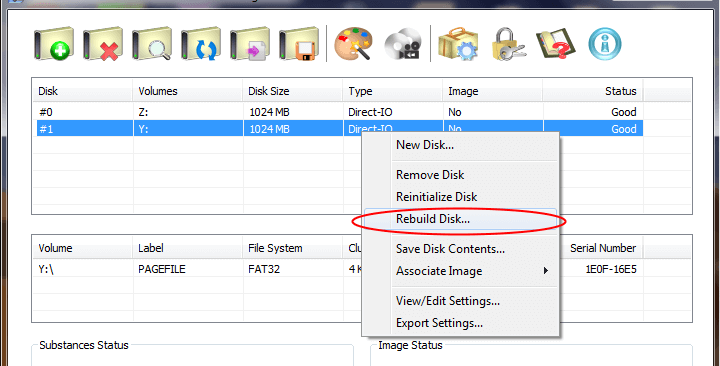The image size is (720, 366).
Task: Click the New Disk toolbar icon with green plus
Action: [x=54, y=44]
